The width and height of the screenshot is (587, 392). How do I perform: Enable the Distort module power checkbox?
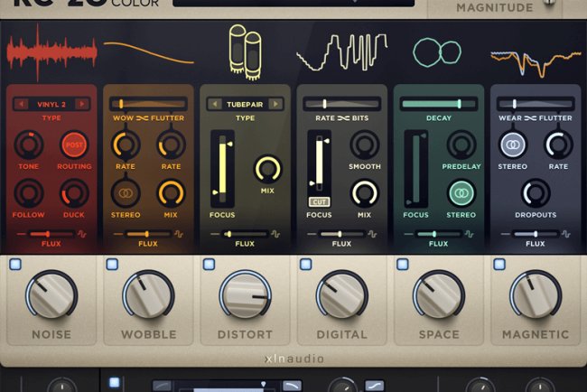(x=209, y=265)
